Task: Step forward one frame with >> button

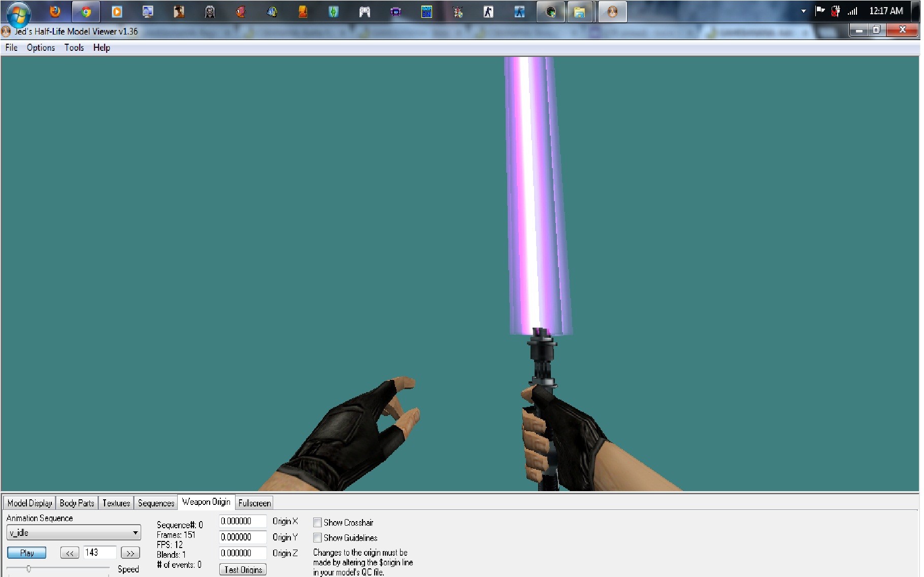Action: (x=130, y=553)
